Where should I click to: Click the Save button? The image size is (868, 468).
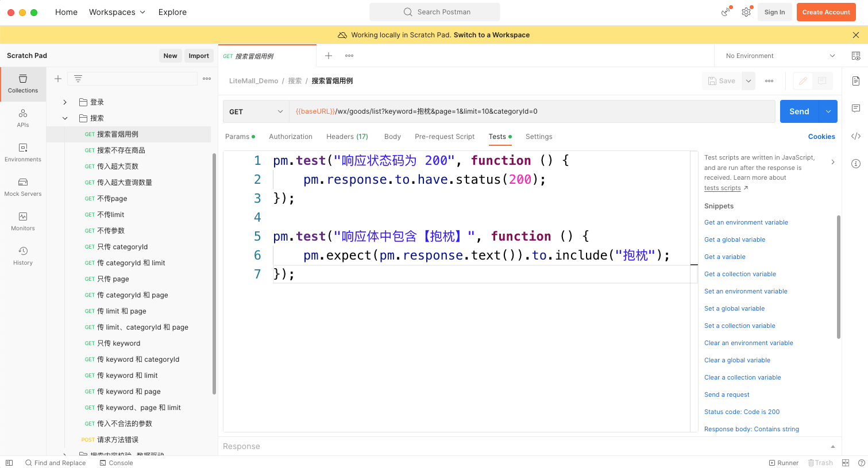(x=722, y=81)
